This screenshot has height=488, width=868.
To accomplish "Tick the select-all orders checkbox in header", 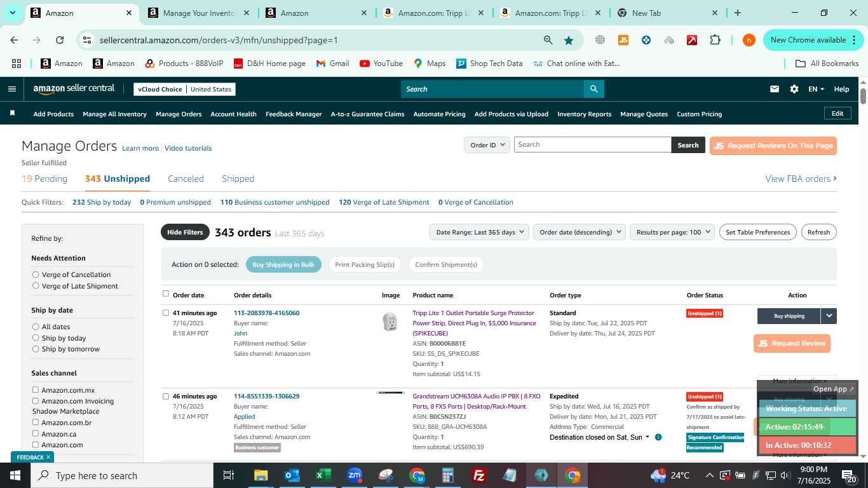I will 166,294.
